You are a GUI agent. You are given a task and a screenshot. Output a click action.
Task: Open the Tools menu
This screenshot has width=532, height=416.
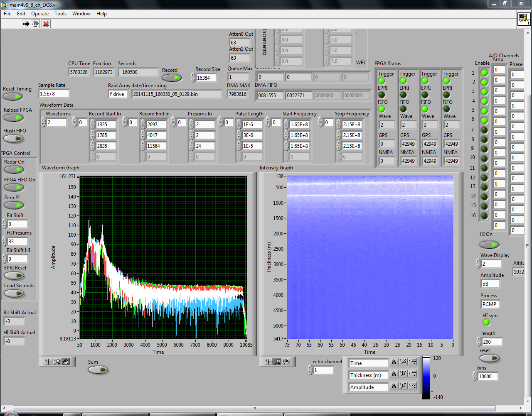[60, 14]
